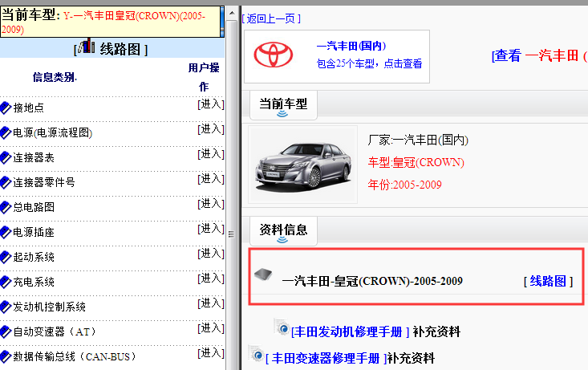Open the [线路图] link for Crown 2005-2009
Image resolution: width=588 pixels, height=370 pixels.
point(548,281)
